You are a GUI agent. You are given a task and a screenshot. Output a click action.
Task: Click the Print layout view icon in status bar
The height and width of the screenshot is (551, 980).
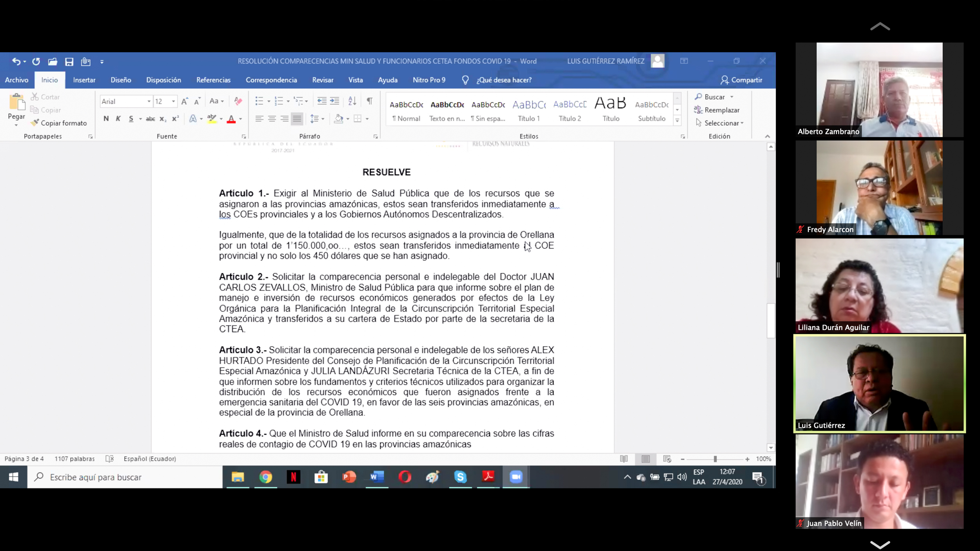tap(646, 459)
